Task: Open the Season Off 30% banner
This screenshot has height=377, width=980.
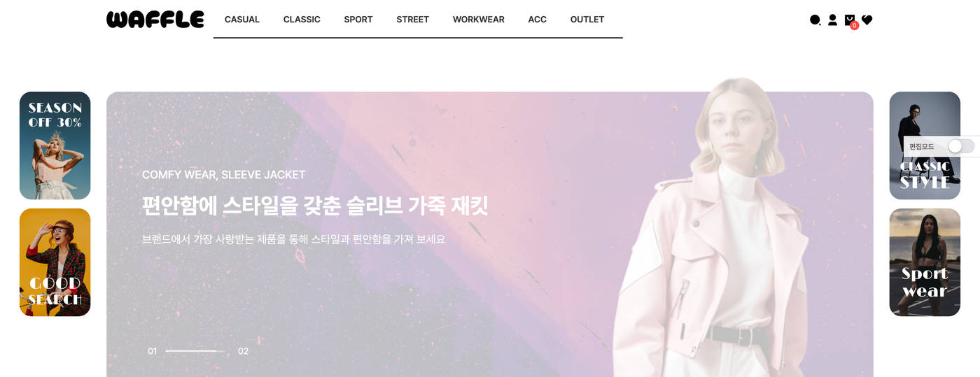Action: (x=55, y=145)
